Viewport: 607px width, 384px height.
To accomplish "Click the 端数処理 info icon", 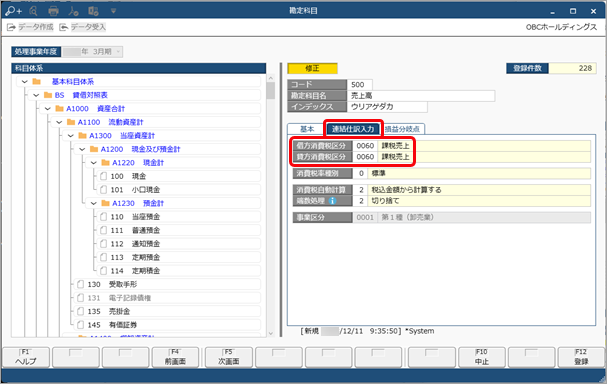I will coord(333,201).
